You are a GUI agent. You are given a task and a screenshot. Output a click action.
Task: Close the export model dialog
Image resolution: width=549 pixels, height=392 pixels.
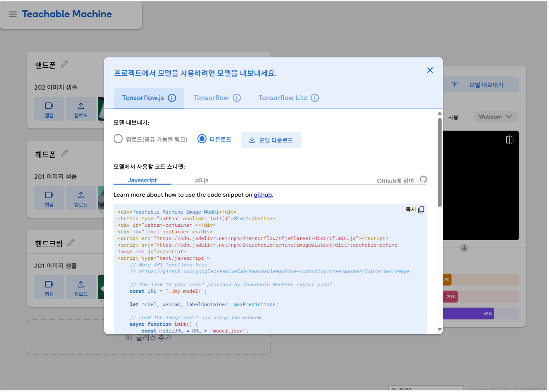coord(430,70)
